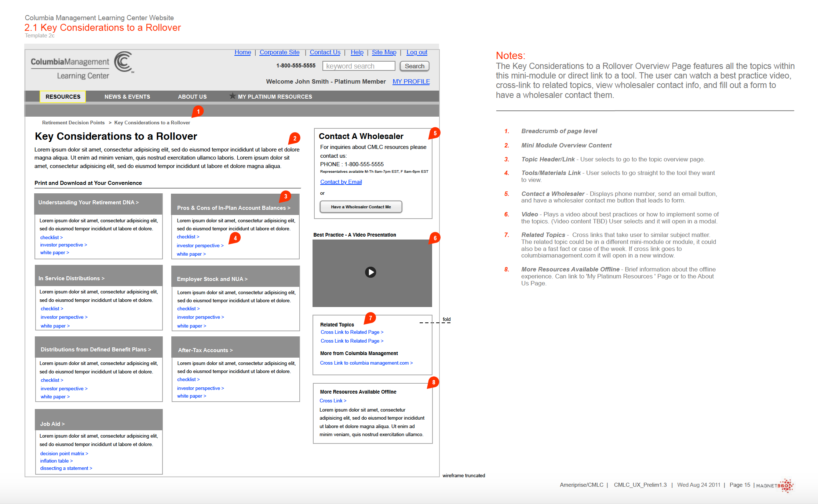Open Cross Link to columbia management.com
This screenshot has height=504, width=818.
coord(366,363)
